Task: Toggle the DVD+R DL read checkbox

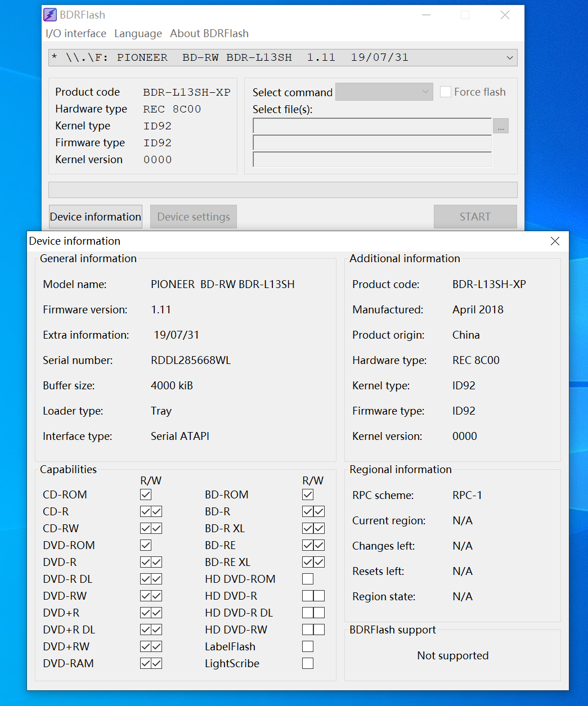Action: 146,629
